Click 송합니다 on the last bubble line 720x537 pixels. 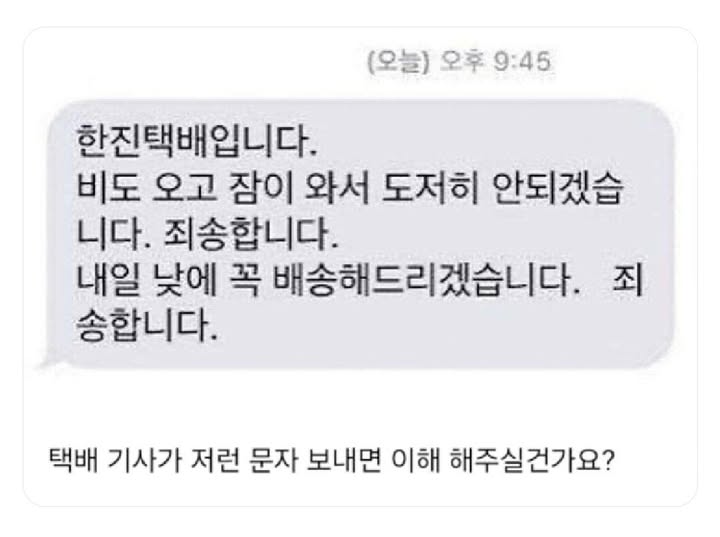(x=146, y=325)
